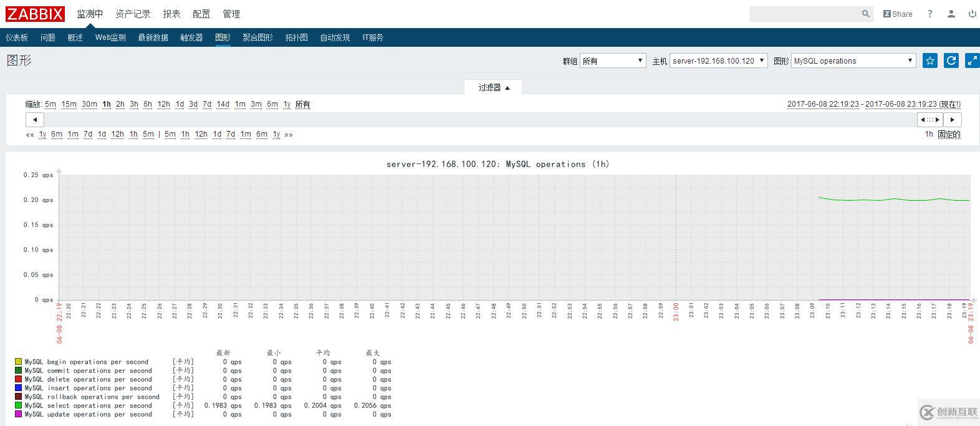980x426 pixels.
Task: Click the top search input field
Action: coord(804,14)
